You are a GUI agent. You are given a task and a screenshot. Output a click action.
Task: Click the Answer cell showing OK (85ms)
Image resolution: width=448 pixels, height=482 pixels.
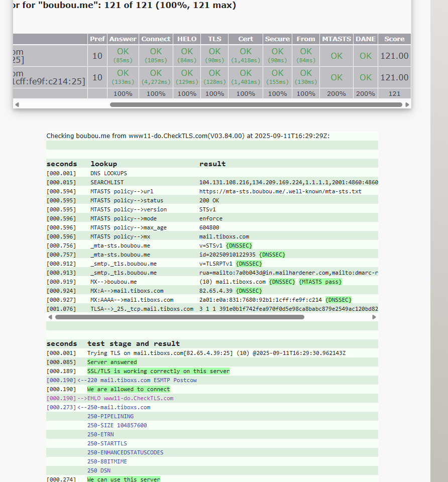tap(123, 56)
